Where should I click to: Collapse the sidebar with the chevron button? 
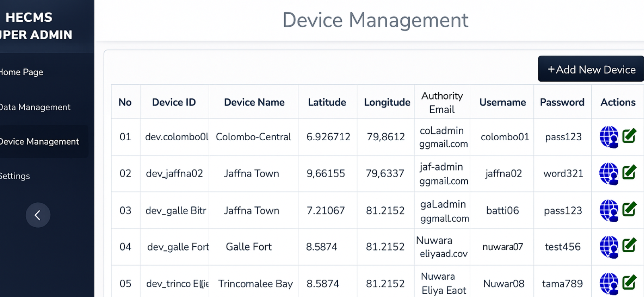point(38,215)
